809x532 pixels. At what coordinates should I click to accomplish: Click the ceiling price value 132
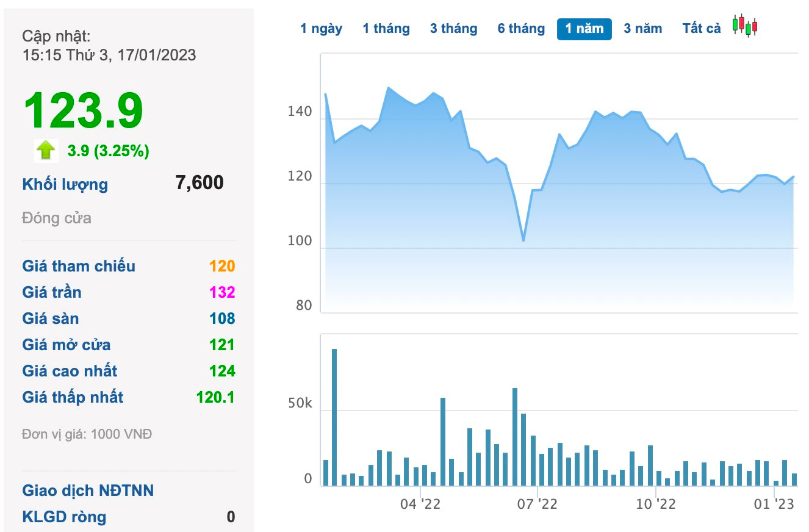222,292
